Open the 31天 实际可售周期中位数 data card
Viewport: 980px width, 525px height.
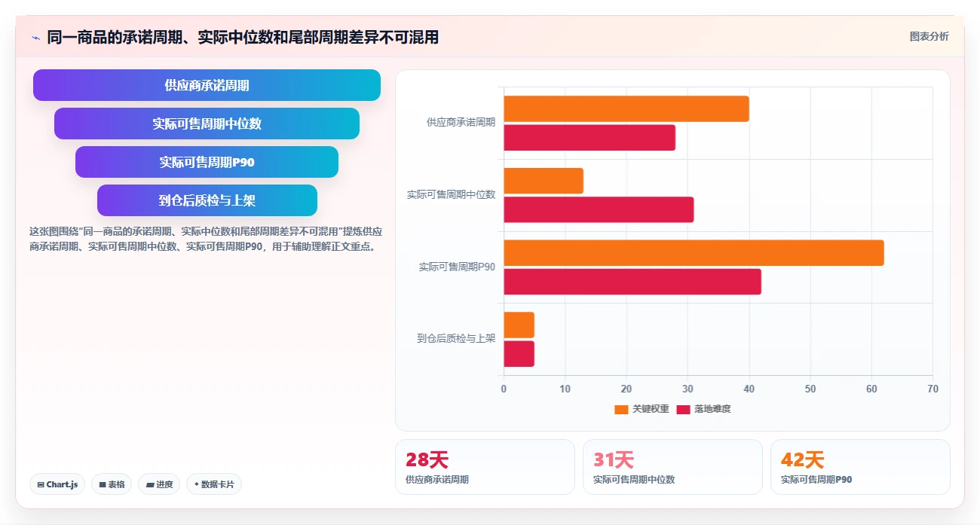coord(672,467)
